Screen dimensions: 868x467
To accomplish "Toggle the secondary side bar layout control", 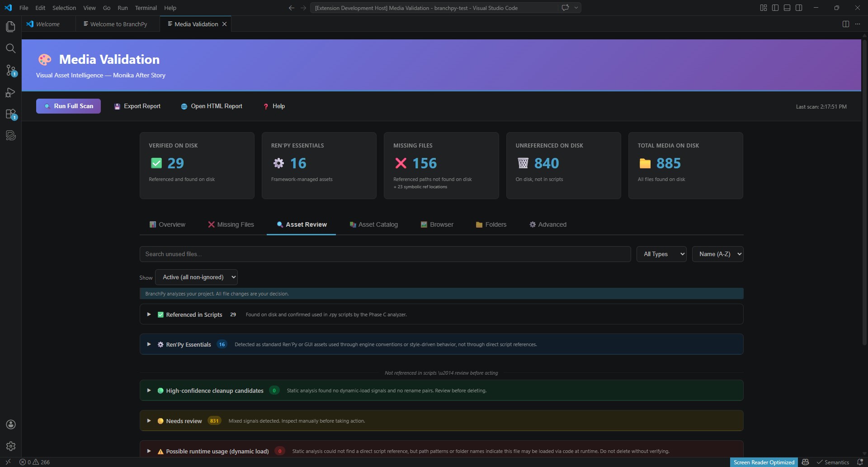I will [x=799, y=7].
